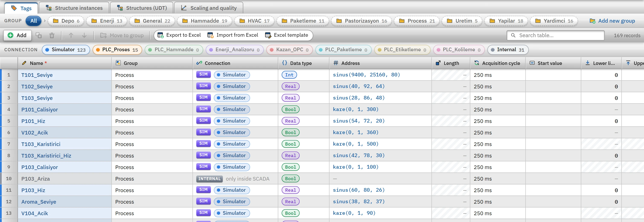Click the pencil icon in Name header
644x222 pixels.
24,63
